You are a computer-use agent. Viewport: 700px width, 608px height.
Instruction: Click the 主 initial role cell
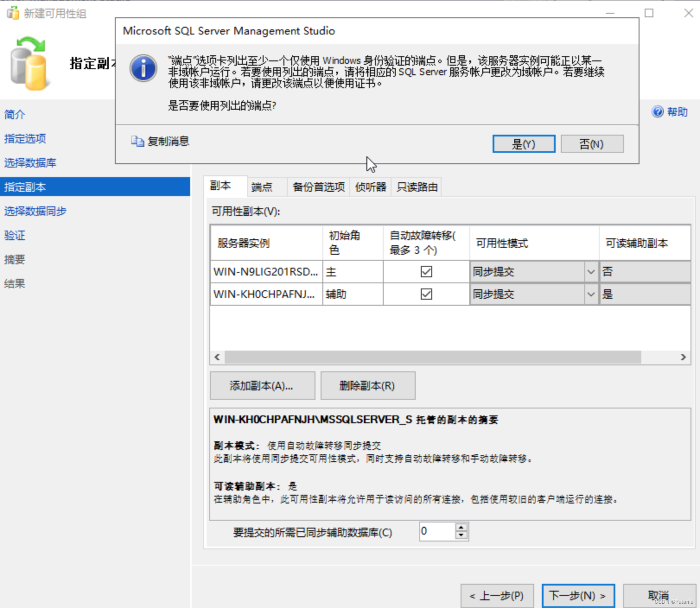coord(353,272)
